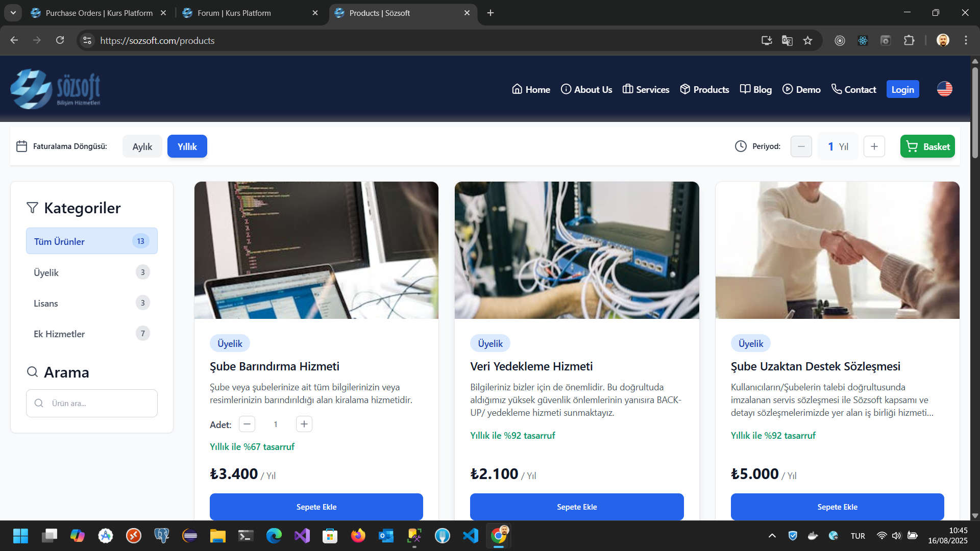Add Veri Yedekleme Hizmeti to basket
Screen dimensions: 980x551
[x=576, y=507]
